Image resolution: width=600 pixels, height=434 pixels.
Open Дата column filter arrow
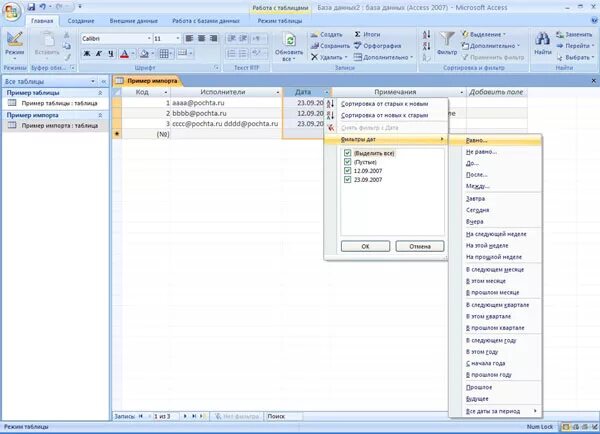(x=326, y=92)
